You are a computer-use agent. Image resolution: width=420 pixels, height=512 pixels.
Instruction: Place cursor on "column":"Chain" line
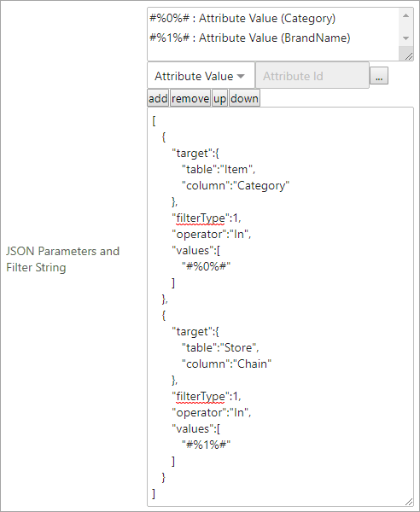click(x=227, y=364)
